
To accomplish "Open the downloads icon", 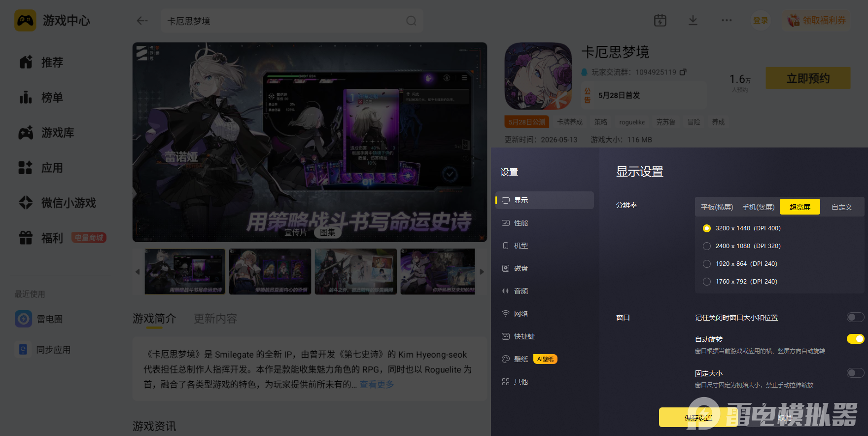I will coord(693,20).
